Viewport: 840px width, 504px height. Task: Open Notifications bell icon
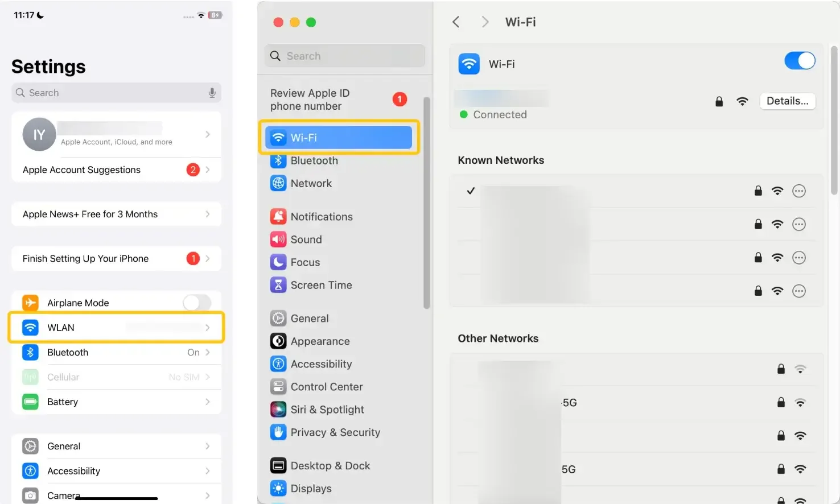278,217
